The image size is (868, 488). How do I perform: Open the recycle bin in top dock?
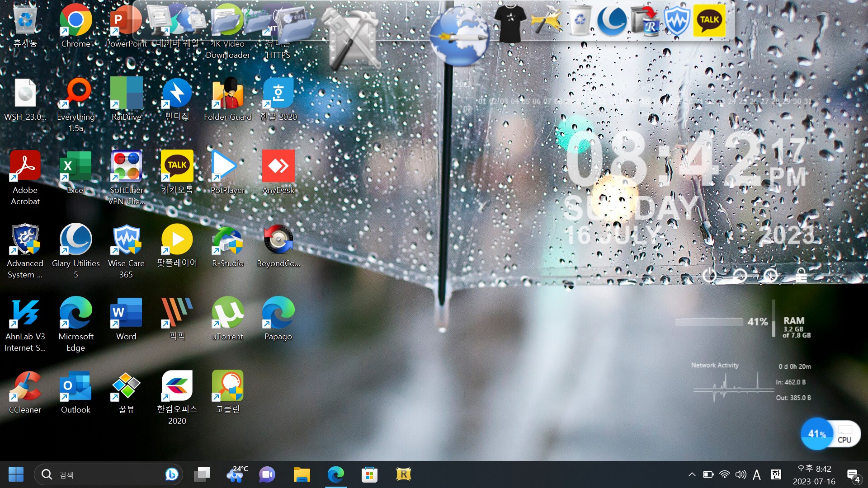[x=580, y=20]
